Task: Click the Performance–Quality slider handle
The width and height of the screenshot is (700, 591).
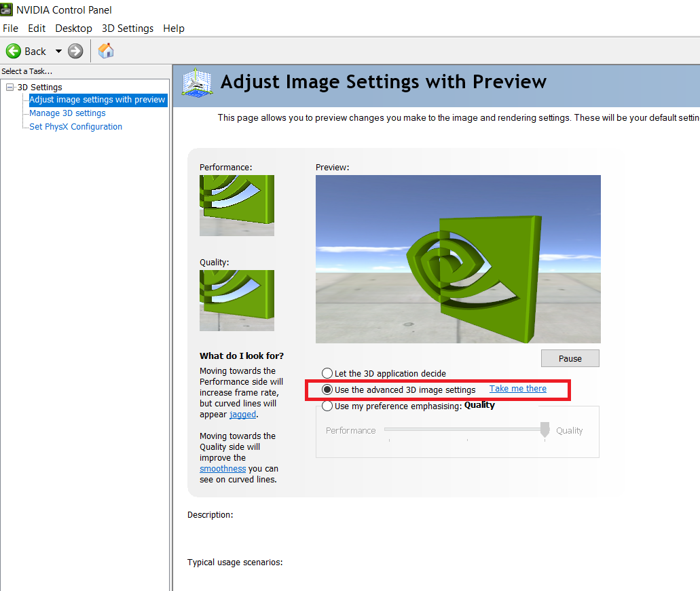Action: tap(545, 430)
